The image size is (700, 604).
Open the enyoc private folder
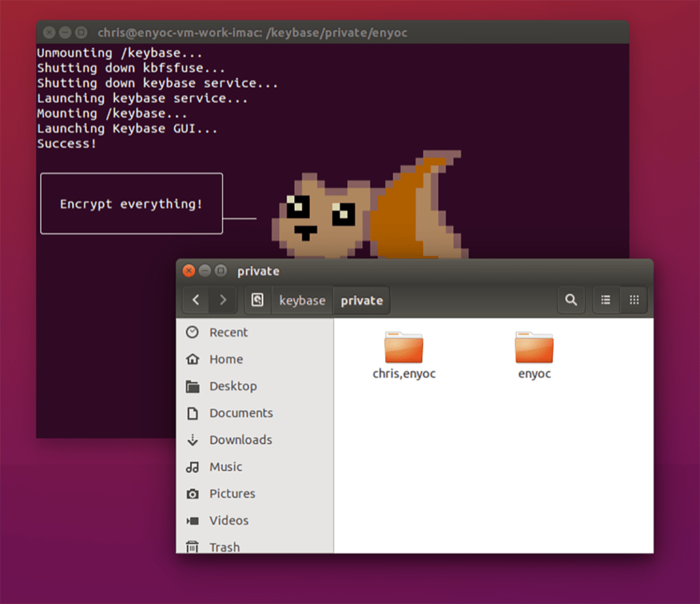pos(534,349)
